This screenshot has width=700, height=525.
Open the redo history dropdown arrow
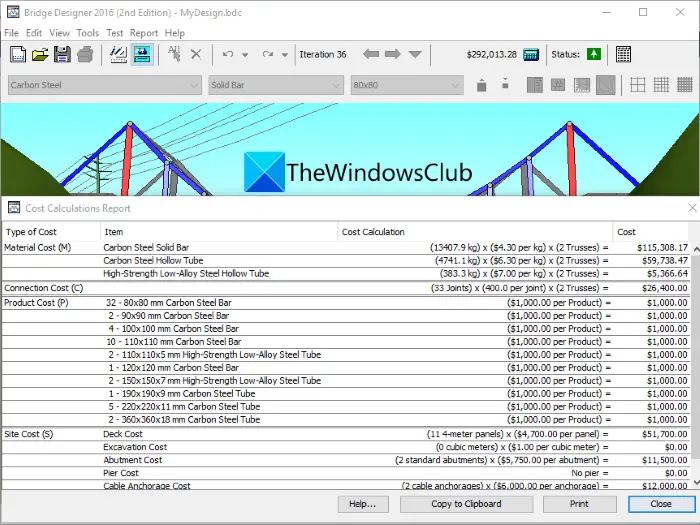285,55
